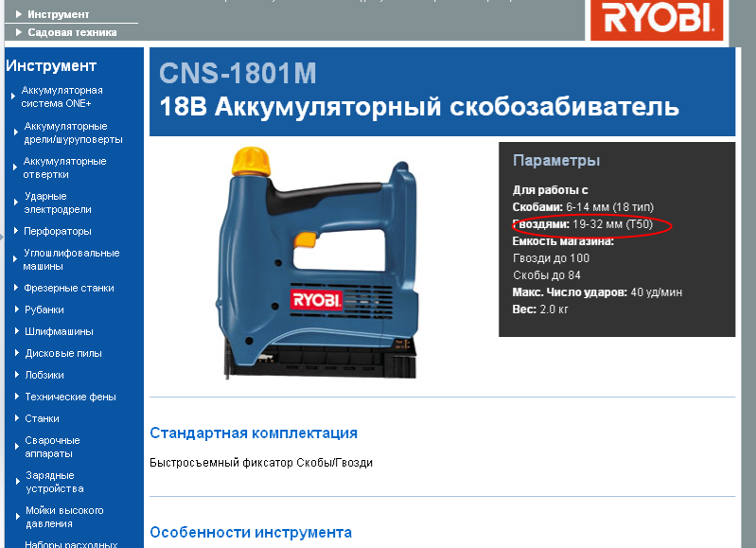
Task: Click arrow beside Шлифмашины
Action: [16, 331]
